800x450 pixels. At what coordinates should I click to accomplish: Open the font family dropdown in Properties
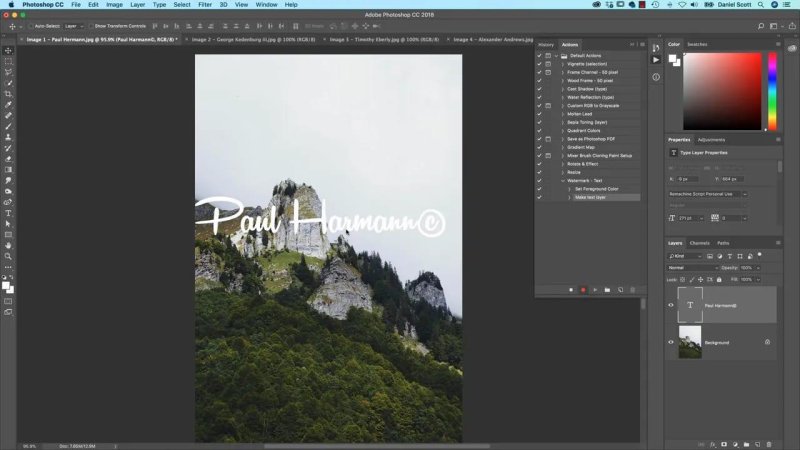click(x=745, y=194)
